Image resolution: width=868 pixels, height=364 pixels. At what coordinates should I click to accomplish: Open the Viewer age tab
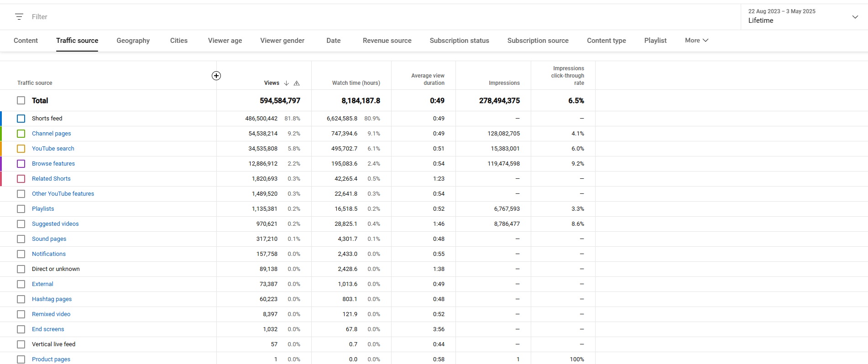click(225, 41)
